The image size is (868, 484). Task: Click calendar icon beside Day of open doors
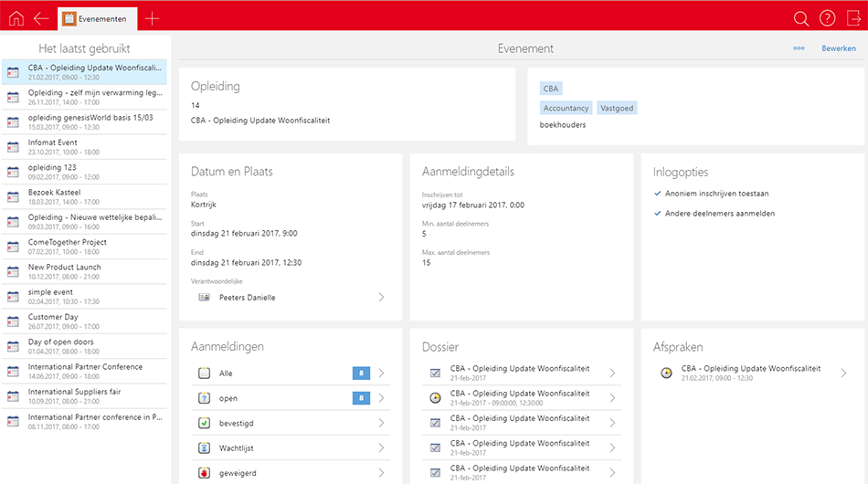13,346
